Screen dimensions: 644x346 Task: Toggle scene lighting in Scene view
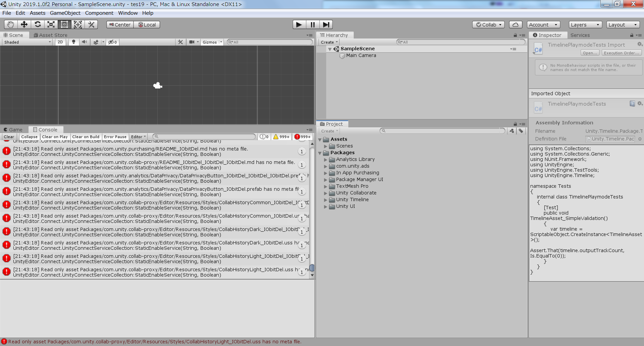point(73,42)
